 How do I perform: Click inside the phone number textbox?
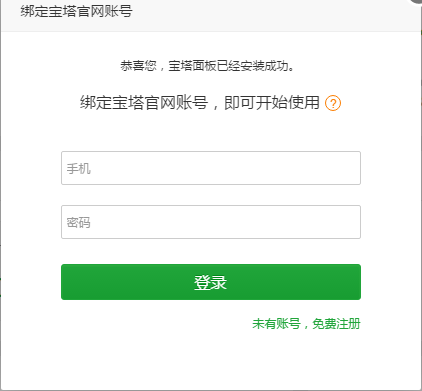(211, 168)
